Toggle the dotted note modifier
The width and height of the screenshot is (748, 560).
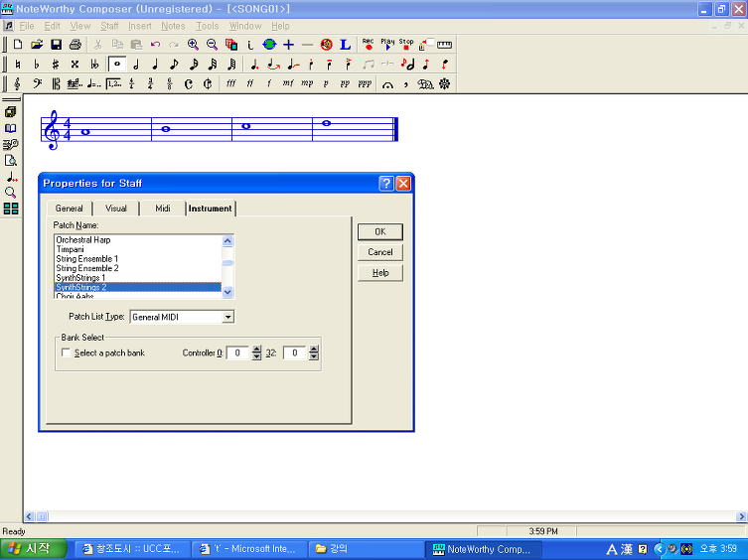tap(254, 64)
